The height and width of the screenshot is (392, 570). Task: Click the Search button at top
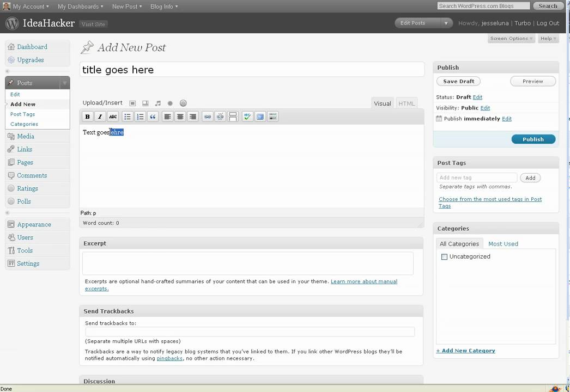click(x=548, y=6)
